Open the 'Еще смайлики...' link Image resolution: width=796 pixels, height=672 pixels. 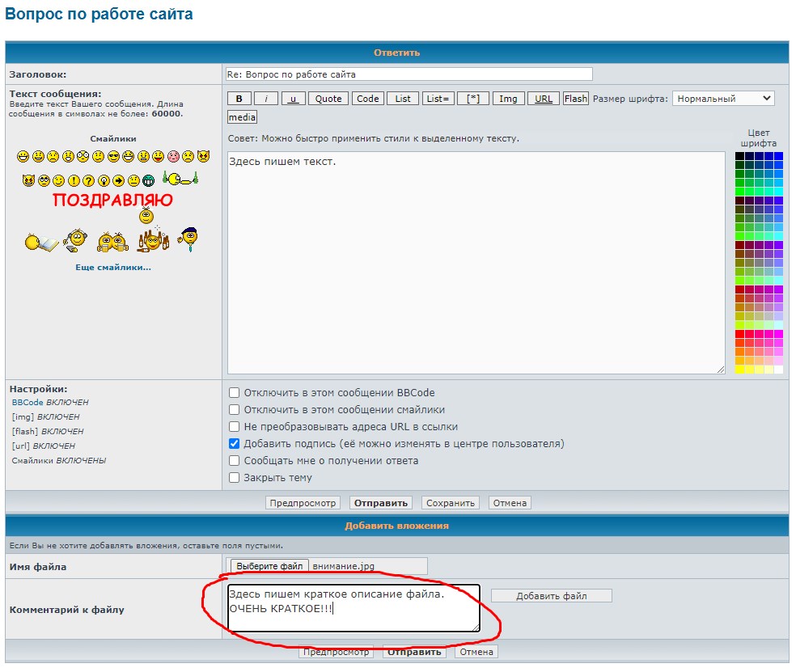click(112, 267)
